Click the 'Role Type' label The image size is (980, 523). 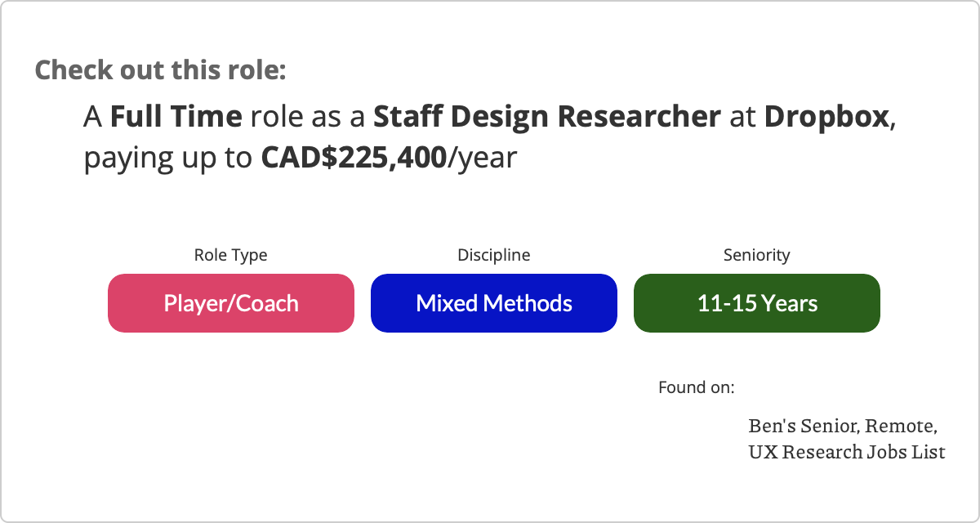tap(230, 255)
